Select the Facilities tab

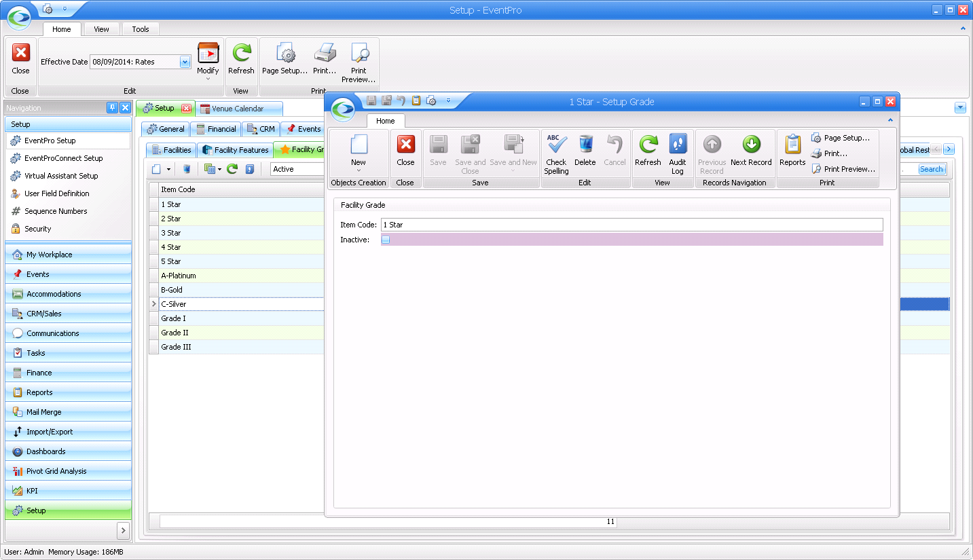click(172, 150)
